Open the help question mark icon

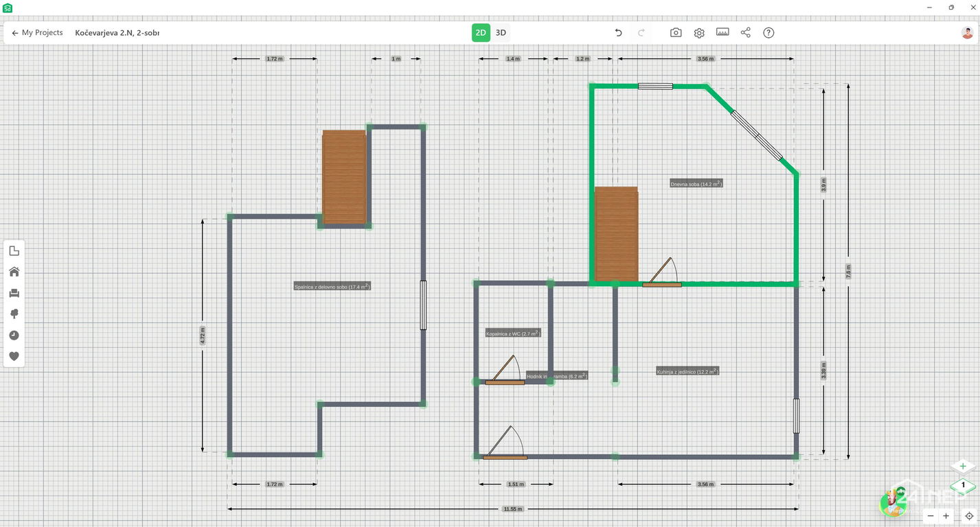tap(768, 33)
